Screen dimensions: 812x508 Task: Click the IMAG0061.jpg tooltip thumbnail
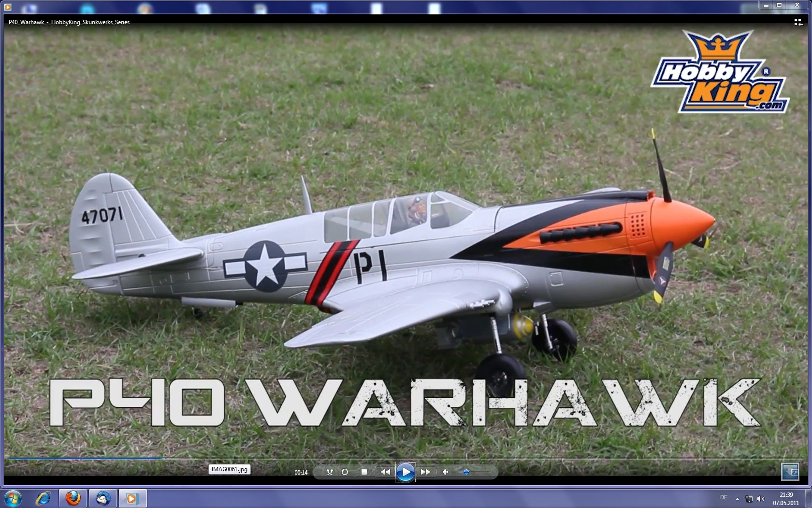230,469
